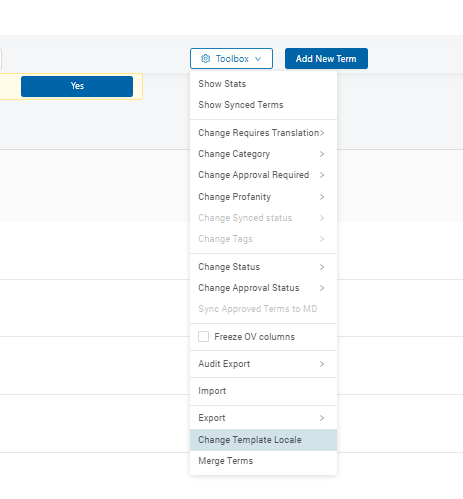463x499 pixels.
Task: Click Sync Approved Terms to MD
Action: tap(263, 309)
